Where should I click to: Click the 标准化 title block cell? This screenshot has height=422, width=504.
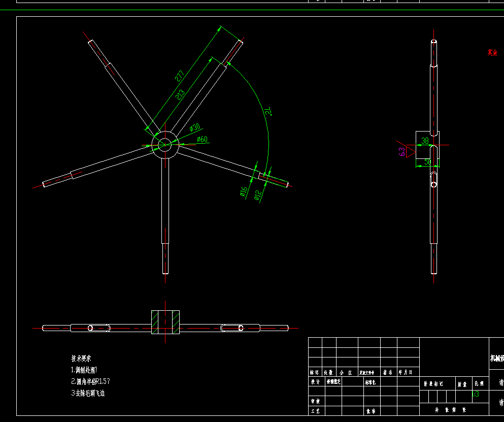(x=372, y=381)
